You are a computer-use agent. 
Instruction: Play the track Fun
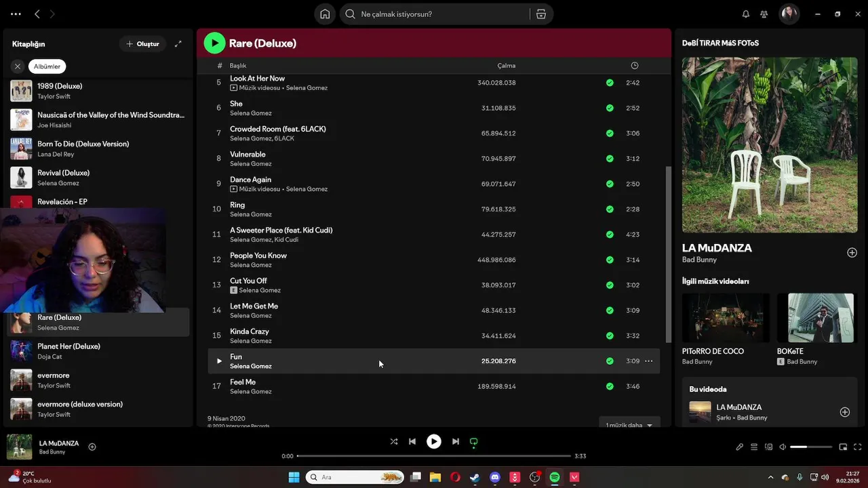tap(218, 361)
